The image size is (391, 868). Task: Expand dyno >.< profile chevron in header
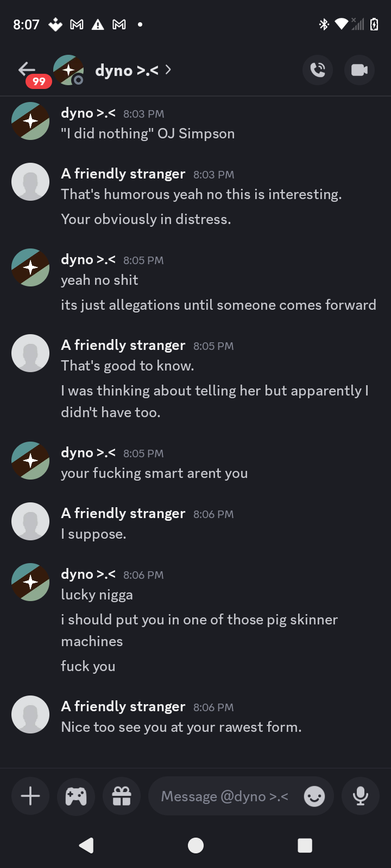pyautogui.click(x=168, y=70)
